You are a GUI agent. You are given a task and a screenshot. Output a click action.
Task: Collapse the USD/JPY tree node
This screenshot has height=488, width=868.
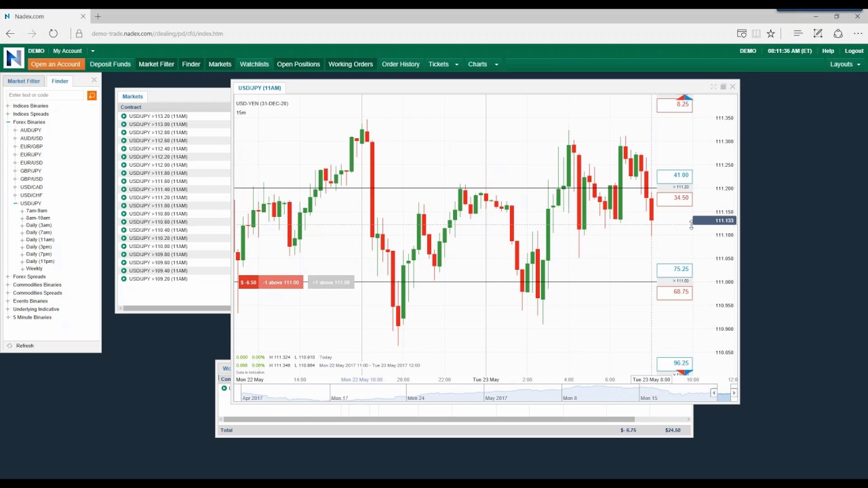tap(15, 203)
